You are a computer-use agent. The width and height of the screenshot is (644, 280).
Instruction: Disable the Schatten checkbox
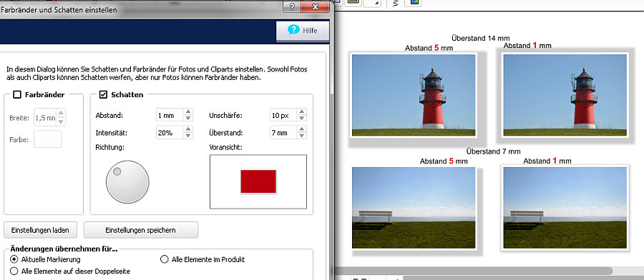point(104,95)
